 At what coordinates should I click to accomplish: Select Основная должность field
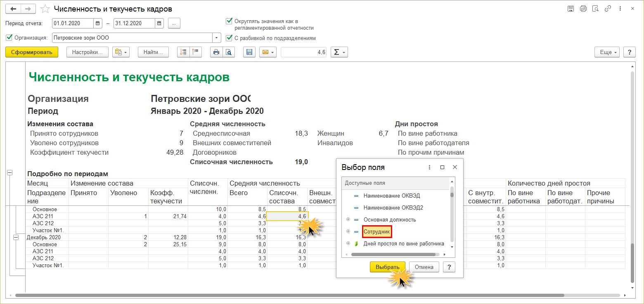390,219
